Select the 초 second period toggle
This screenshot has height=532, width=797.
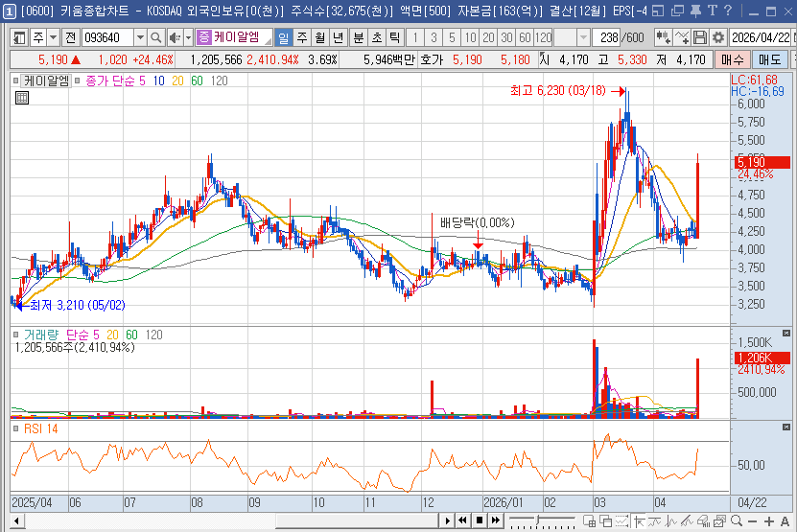[x=377, y=37]
